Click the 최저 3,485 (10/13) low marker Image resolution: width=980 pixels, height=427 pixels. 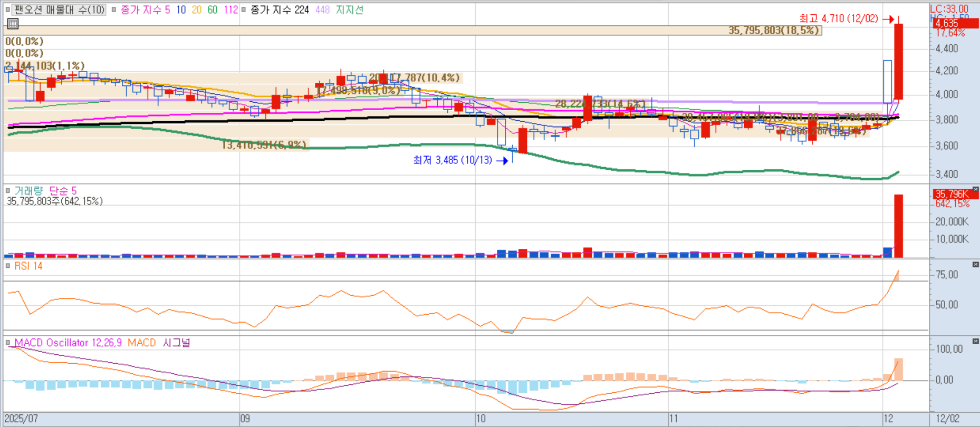tap(460, 160)
